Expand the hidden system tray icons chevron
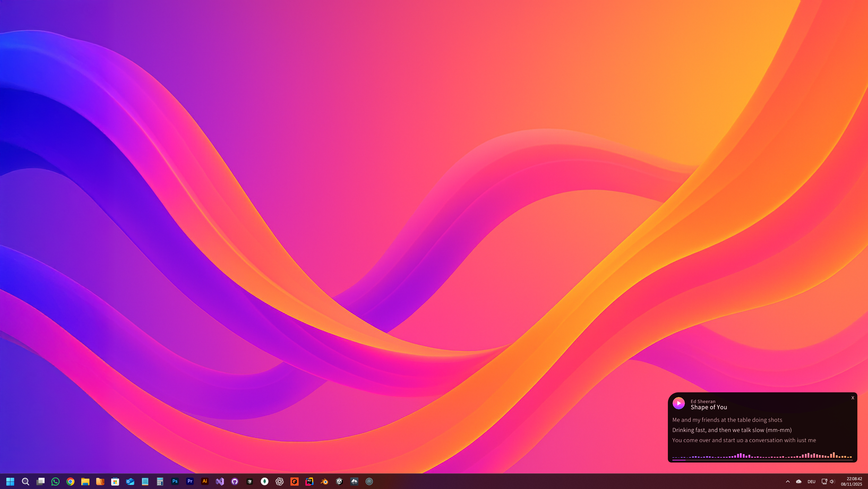Image resolution: width=868 pixels, height=489 pixels. (787, 481)
